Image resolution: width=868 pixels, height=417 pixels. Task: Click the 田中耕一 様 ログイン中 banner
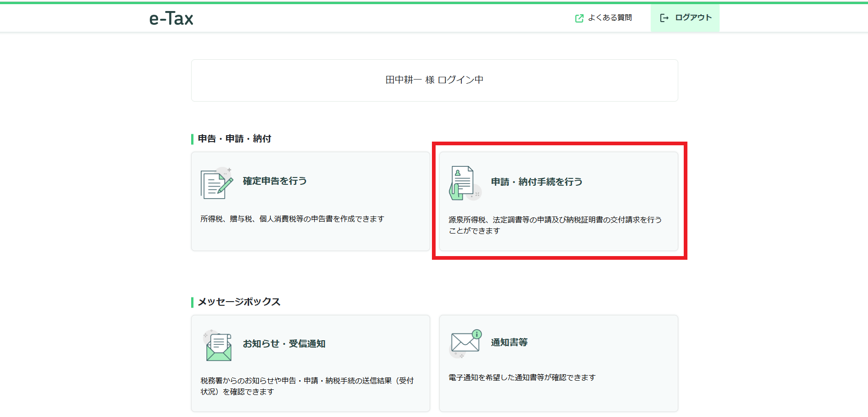pyautogui.click(x=434, y=80)
